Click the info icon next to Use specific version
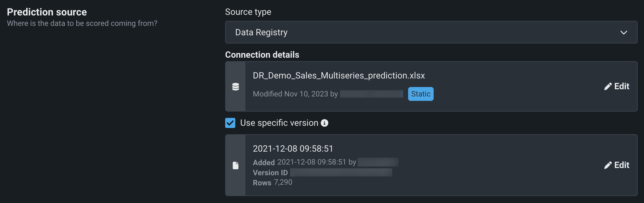 tap(325, 123)
